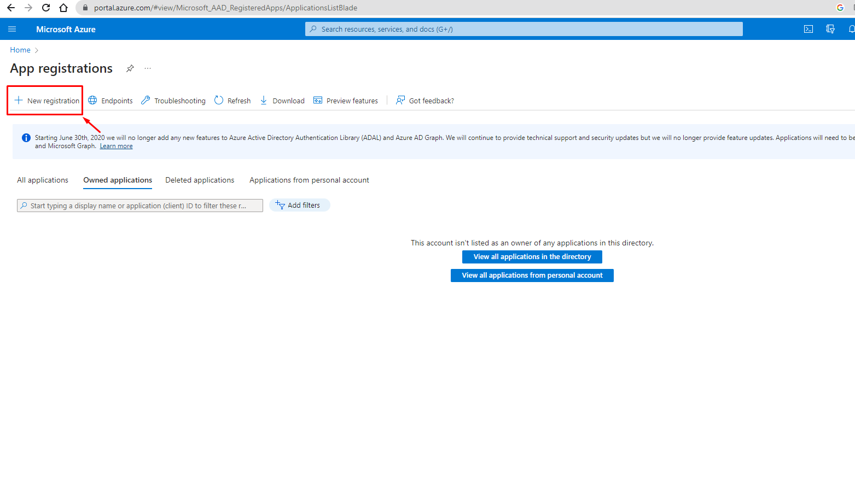855x504 pixels.
Task: Click Got feedback?
Action: click(425, 101)
